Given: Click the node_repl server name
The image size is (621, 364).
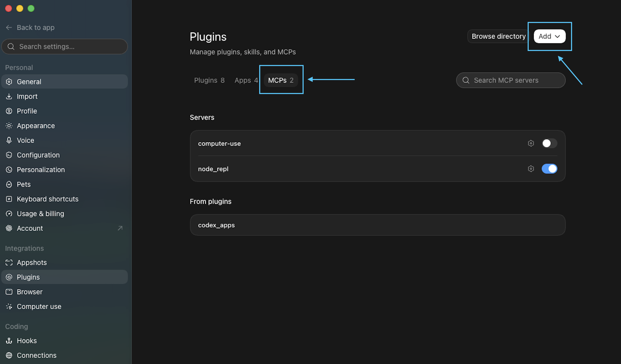Looking at the screenshot, I should pyautogui.click(x=213, y=169).
